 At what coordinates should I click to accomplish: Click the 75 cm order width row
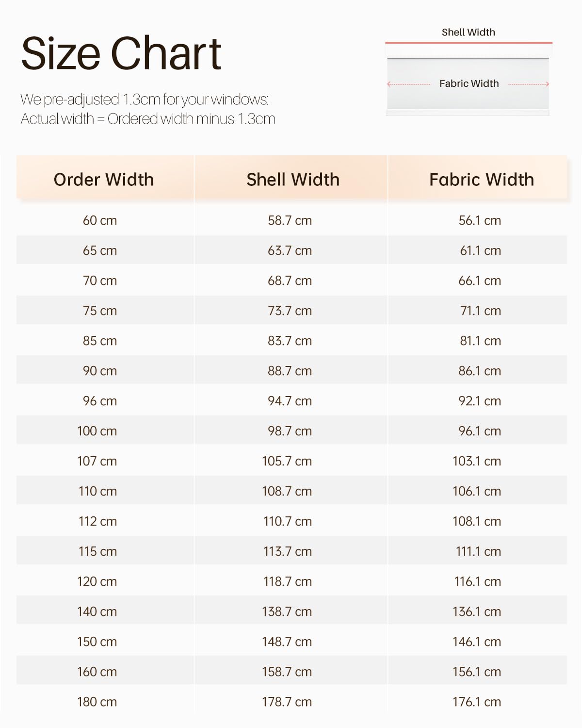pos(291,311)
